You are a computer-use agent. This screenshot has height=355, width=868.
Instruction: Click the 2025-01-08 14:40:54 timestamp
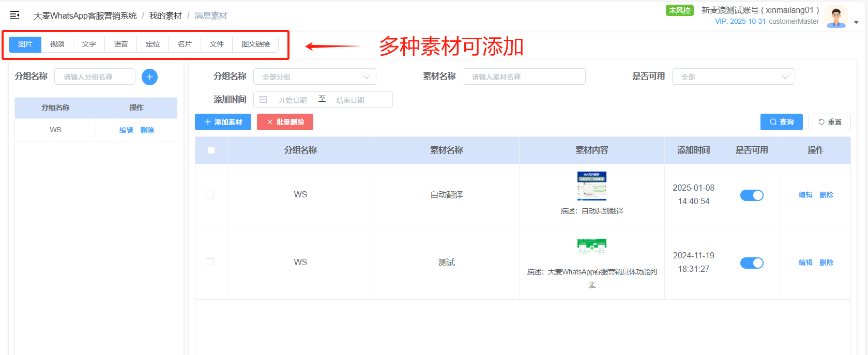click(694, 195)
